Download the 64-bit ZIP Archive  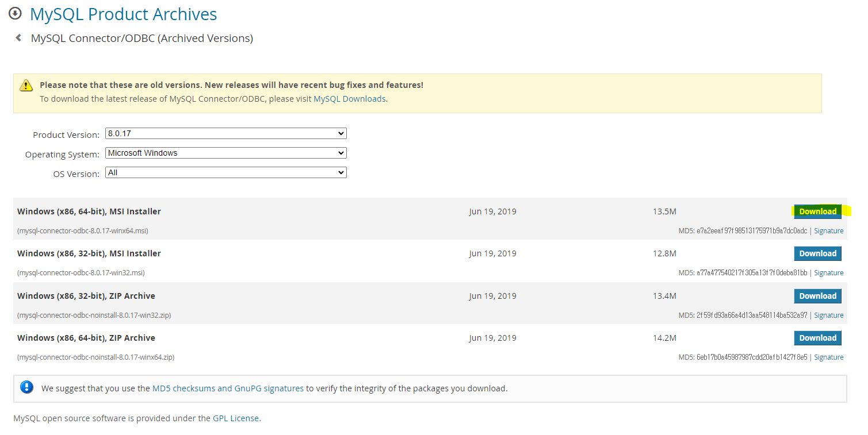(817, 338)
